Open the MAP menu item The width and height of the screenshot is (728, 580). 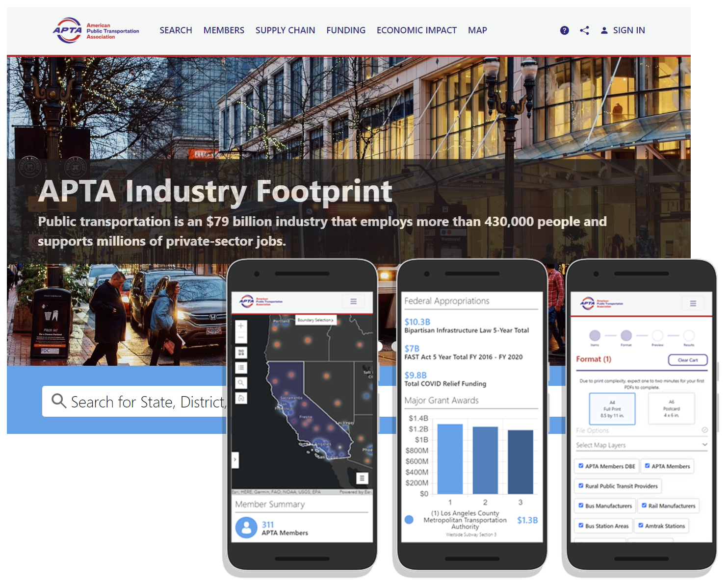[477, 30]
